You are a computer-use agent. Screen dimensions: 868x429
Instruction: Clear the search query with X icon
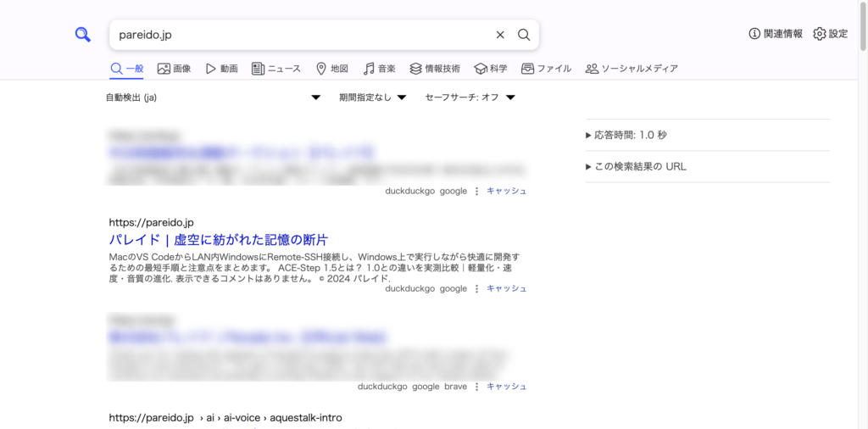(500, 35)
